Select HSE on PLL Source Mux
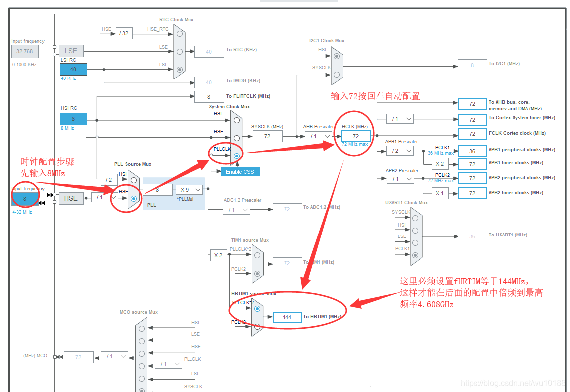This screenshot has width=570, height=392. (134, 199)
